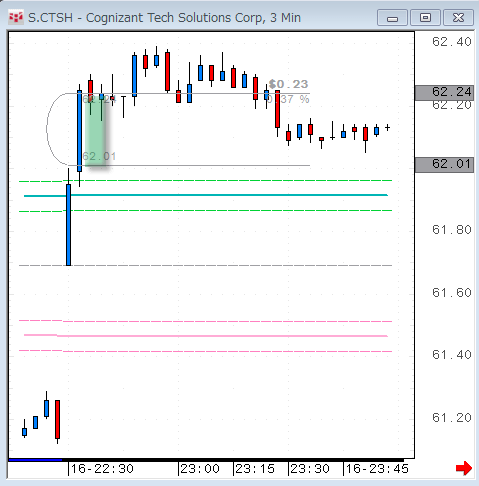Maximize the S.CTSH chart window
This screenshot has height=486, width=479.
point(425,18)
